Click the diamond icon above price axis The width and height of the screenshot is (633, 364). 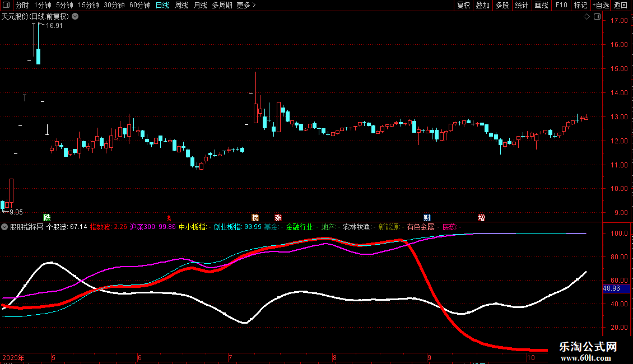(587, 17)
